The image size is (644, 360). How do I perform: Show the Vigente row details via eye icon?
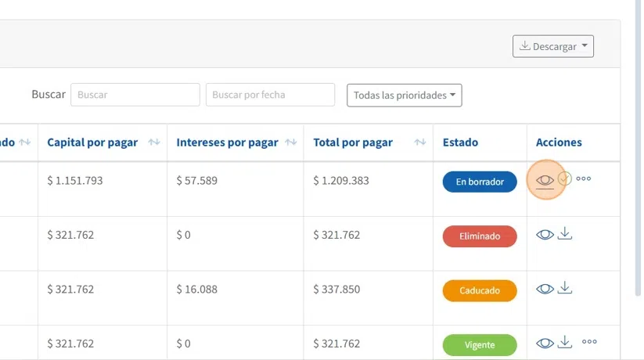point(545,343)
